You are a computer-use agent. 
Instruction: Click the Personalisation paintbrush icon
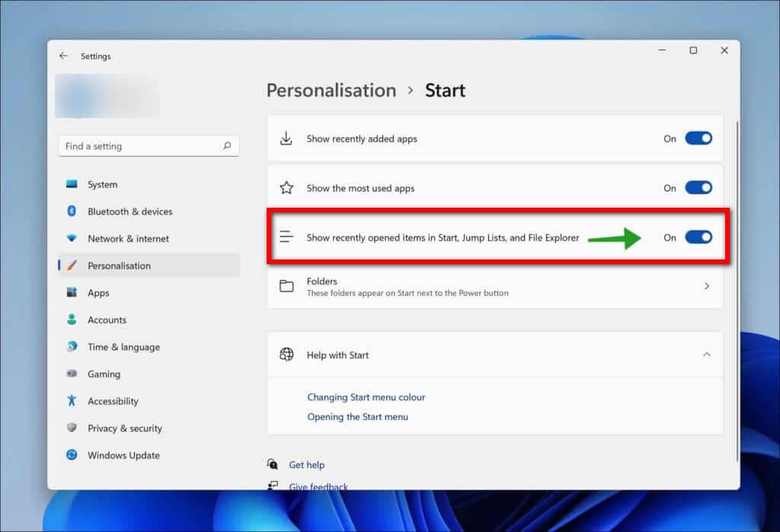pos(72,266)
